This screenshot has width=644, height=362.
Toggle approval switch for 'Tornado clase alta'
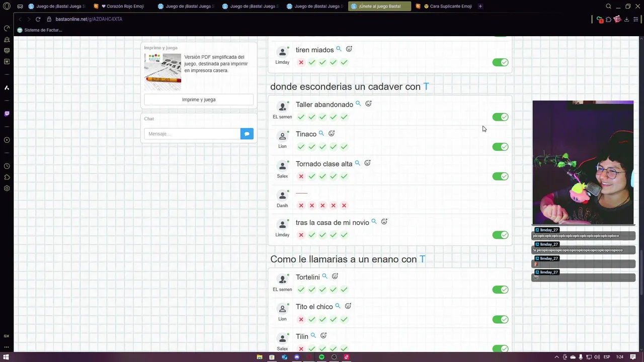(500, 176)
